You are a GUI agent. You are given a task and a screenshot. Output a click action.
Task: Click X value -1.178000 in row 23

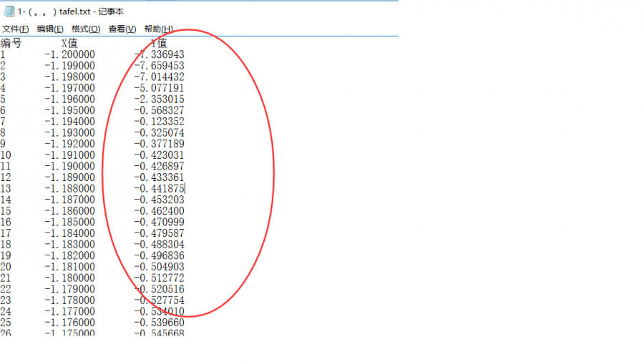70,300
